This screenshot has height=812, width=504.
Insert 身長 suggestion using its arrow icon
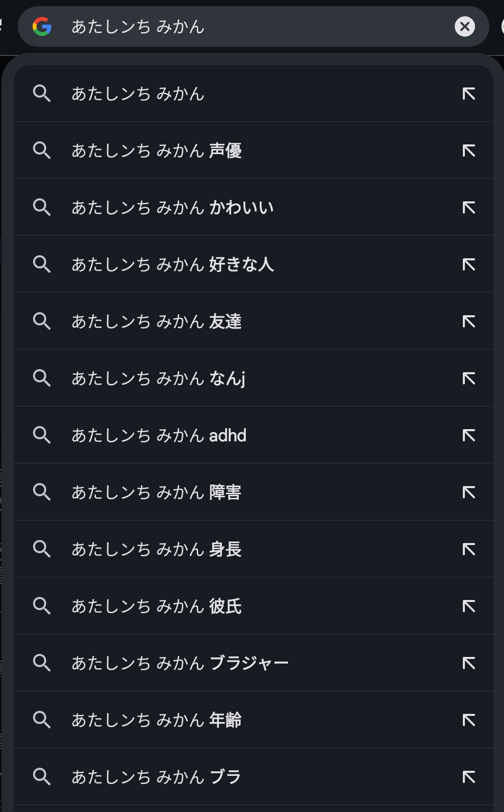pos(468,549)
